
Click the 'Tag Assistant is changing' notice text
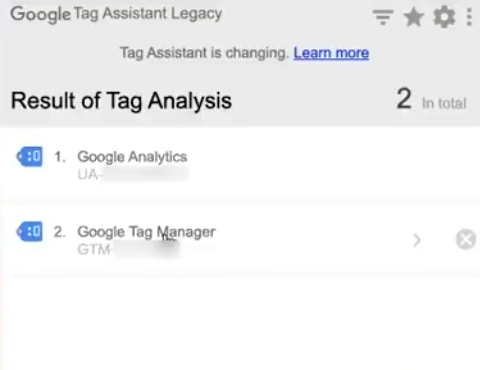click(204, 53)
